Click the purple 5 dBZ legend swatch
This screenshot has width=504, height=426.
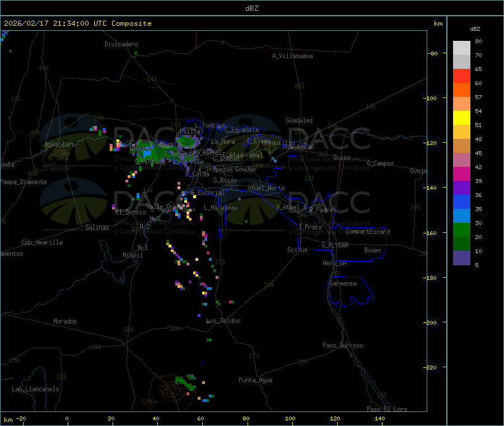tap(461, 258)
